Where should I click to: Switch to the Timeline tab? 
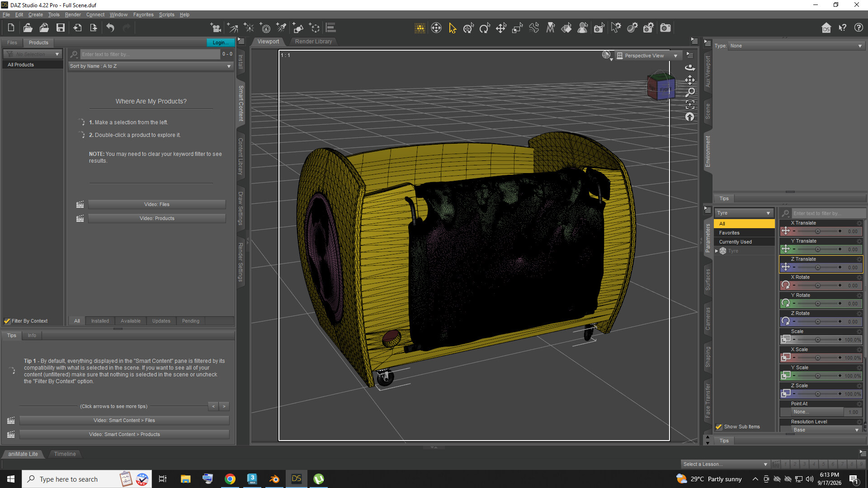[65, 454]
